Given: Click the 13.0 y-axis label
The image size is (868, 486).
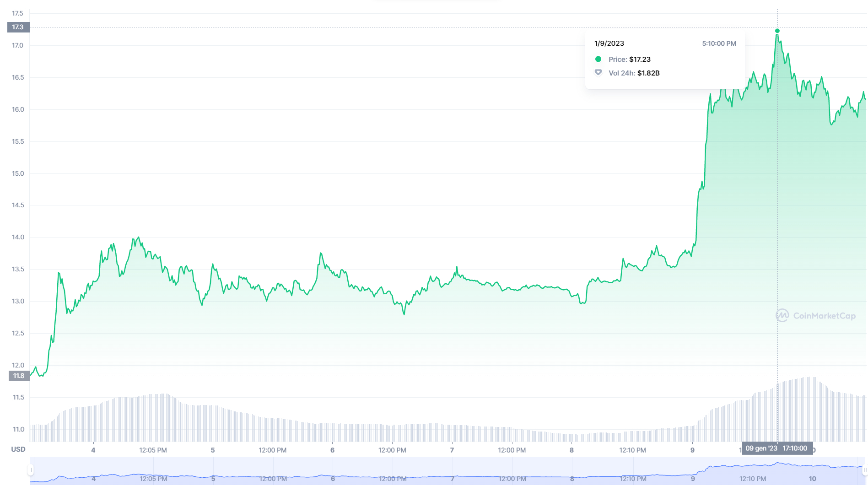Looking at the screenshot, I should tap(18, 301).
